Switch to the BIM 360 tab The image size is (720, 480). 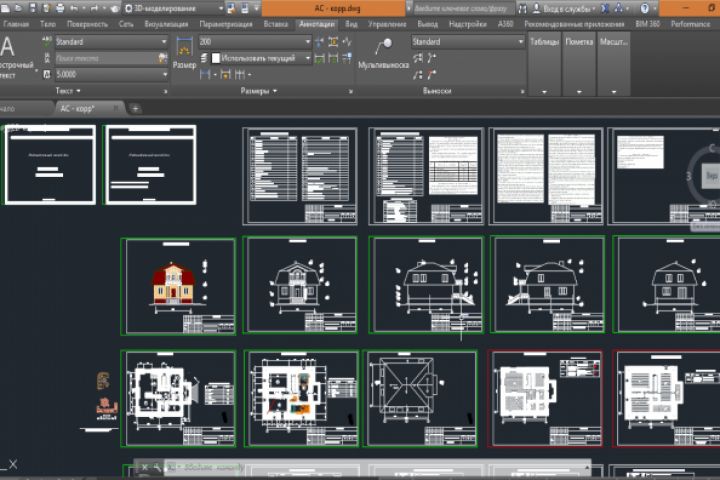(x=647, y=24)
